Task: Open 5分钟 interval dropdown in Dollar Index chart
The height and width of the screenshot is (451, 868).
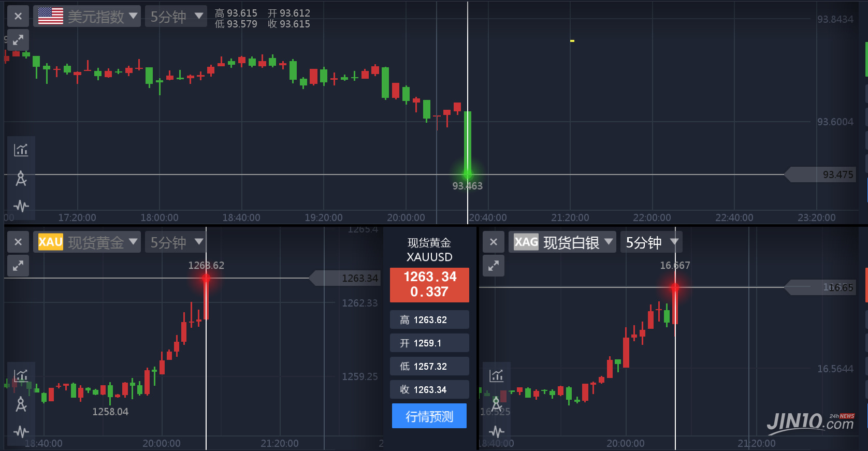Action: pos(176,16)
